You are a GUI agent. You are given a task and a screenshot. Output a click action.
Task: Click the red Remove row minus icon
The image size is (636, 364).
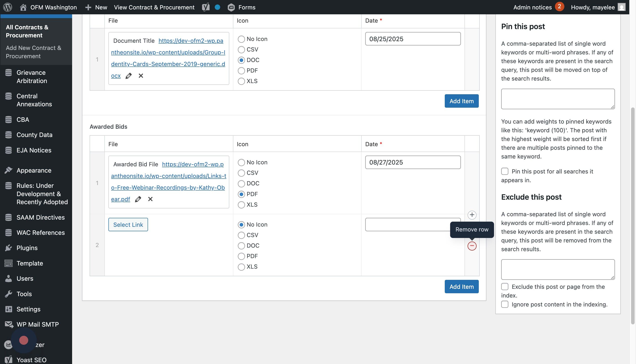pyautogui.click(x=472, y=246)
